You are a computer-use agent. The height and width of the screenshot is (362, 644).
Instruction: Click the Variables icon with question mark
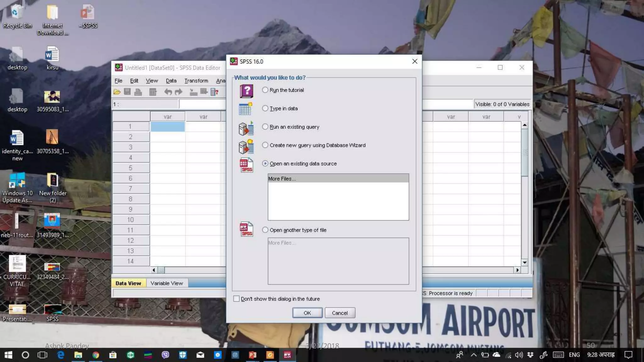(x=214, y=92)
